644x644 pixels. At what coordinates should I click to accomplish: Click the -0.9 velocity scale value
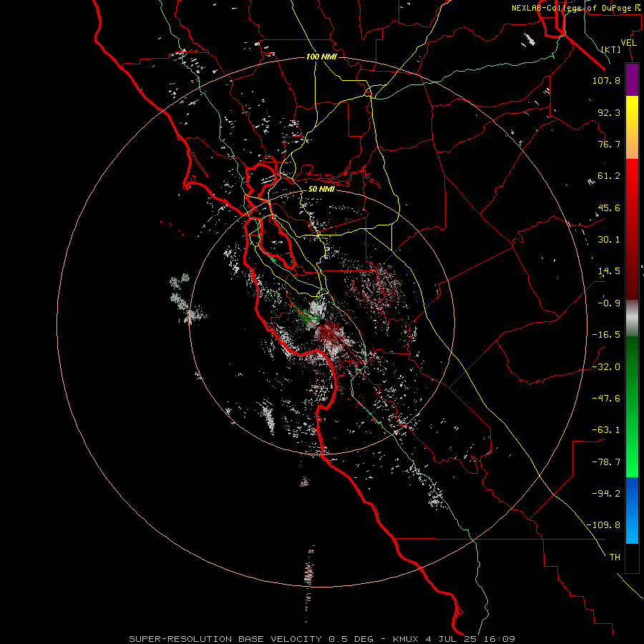click(x=609, y=303)
